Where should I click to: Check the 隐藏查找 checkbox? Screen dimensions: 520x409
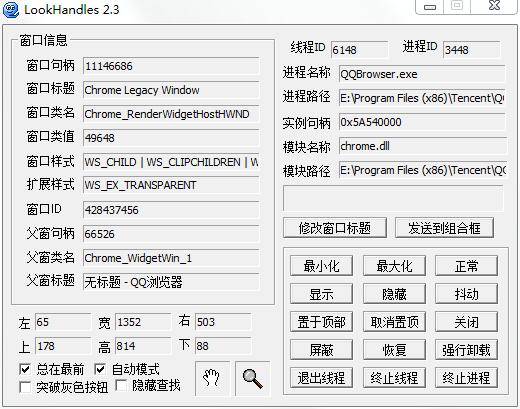121,385
